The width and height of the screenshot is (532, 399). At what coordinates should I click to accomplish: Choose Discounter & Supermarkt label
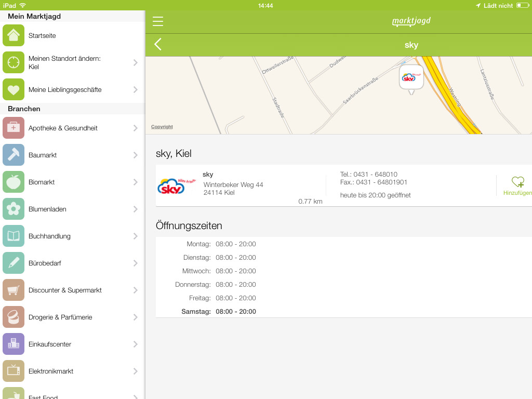tap(65, 290)
